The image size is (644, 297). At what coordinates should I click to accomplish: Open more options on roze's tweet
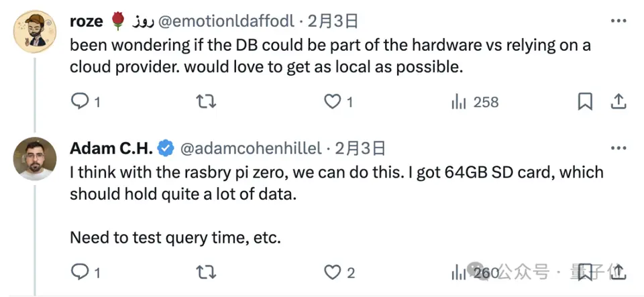click(619, 21)
